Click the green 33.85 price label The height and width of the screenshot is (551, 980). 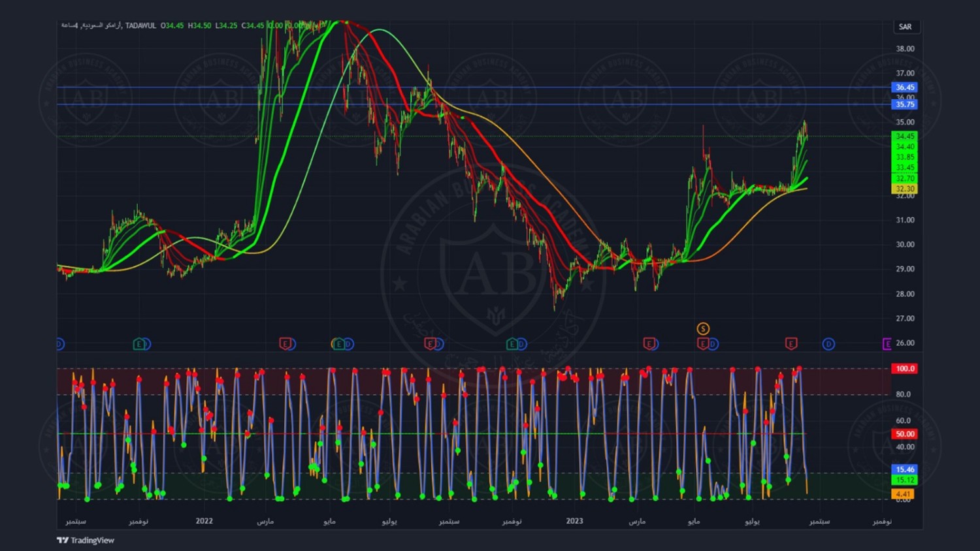(905, 157)
